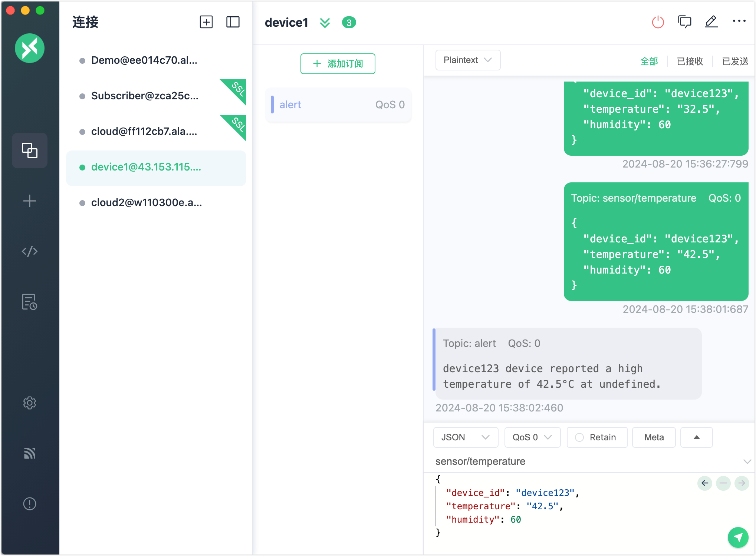Open the JSON payload type dropdown
This screenshot has width=756, height=556.
465,437
